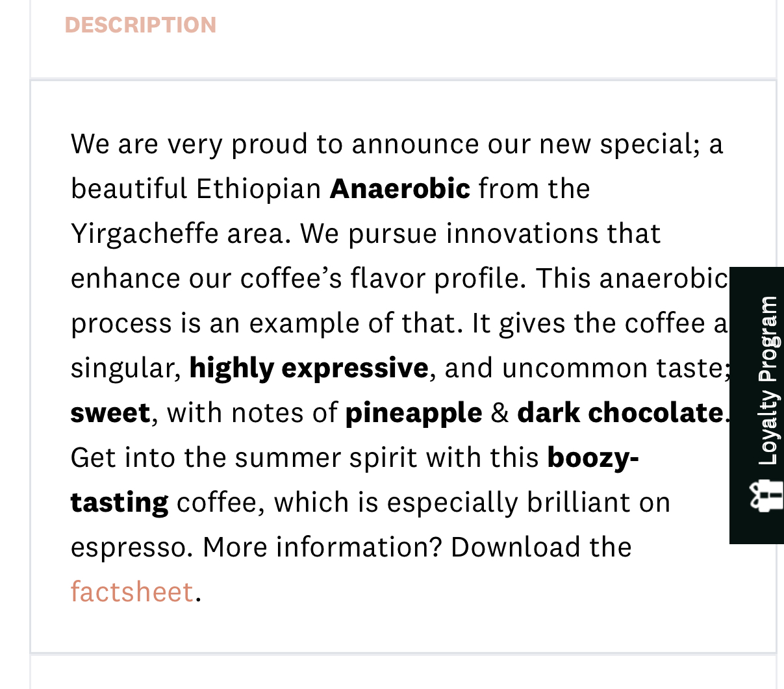This screenshot has height=689, width=784.
Task: Click the word Yirgacheffe in description
Action: tap(144, 234)
